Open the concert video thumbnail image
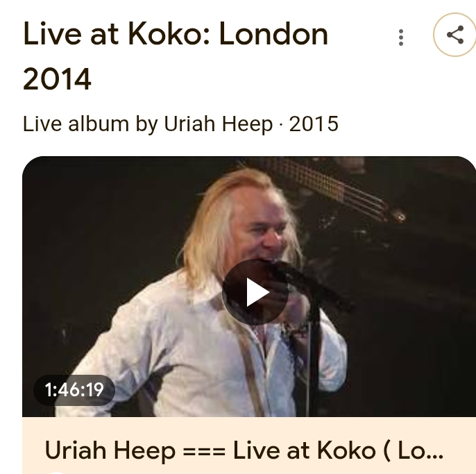The width and height of the screenshot is (476, 474). click(249, 287)
